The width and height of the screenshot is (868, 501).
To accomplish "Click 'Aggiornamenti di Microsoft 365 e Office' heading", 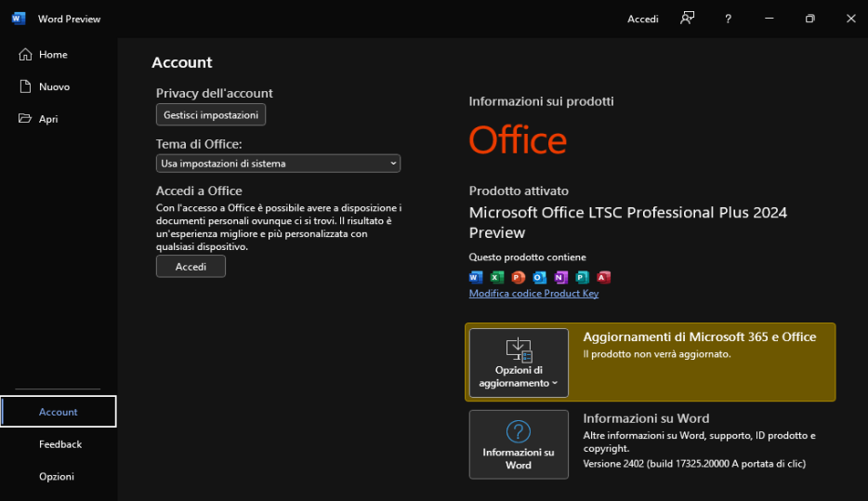I will tap(700, 337).
